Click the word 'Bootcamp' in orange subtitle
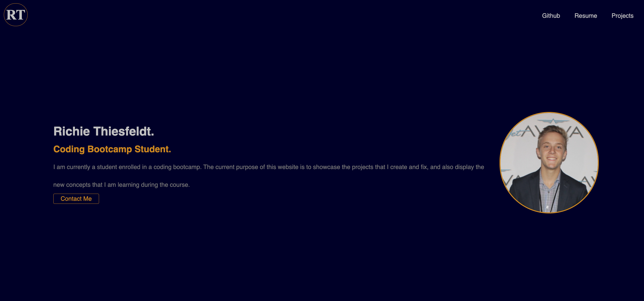Screen dimensions: 644x301 (x=110, y=149)
